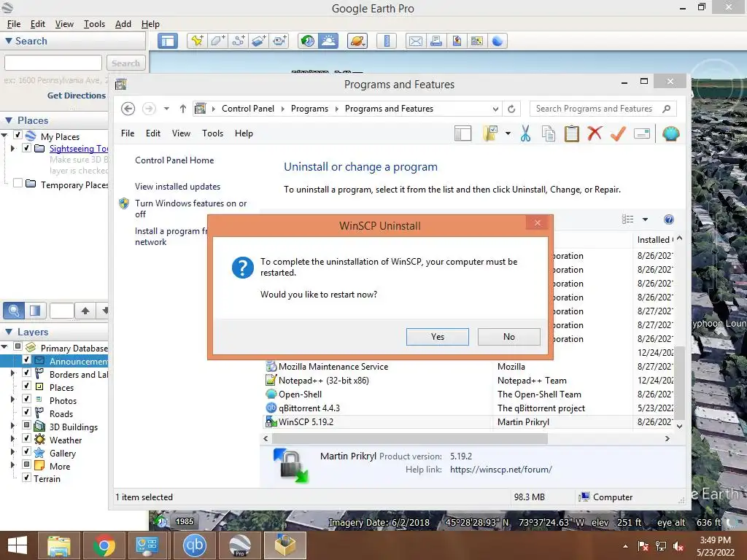Click the horizontal scrollbar of the program list
Screen dimensions: 747x560
pyautogui.click(x=409, y=438)
